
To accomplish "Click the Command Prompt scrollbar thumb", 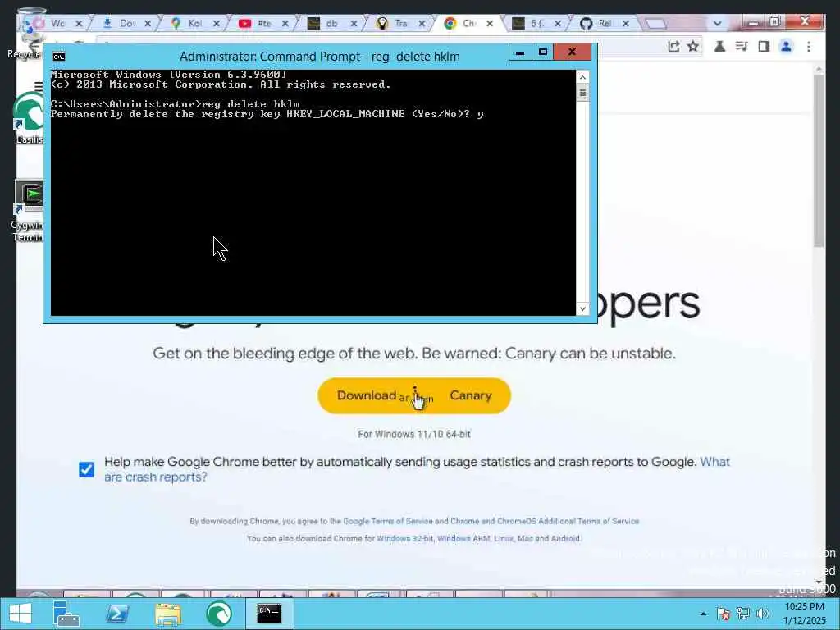I will click(582, 93).
